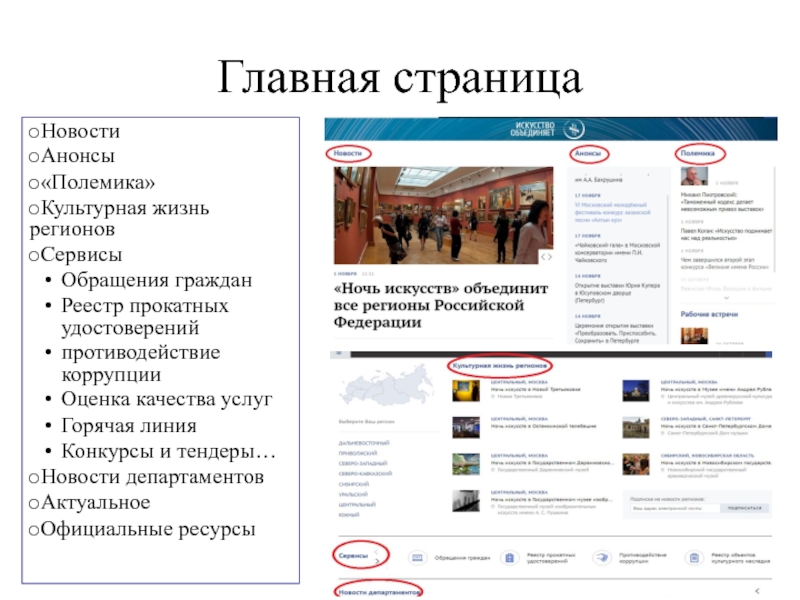Open the Новости section heading

[x=348, y=154]
